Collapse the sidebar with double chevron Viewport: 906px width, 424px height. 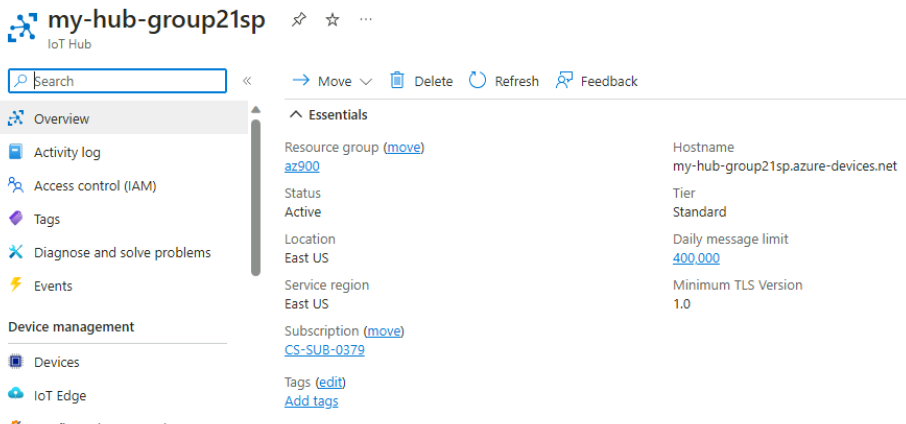247,81
